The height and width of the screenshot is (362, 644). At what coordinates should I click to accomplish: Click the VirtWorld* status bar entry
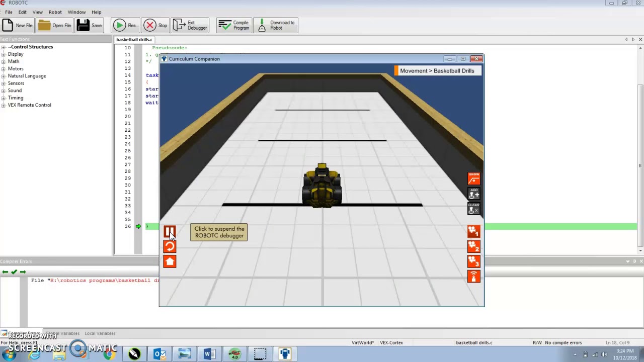[363, 343]
